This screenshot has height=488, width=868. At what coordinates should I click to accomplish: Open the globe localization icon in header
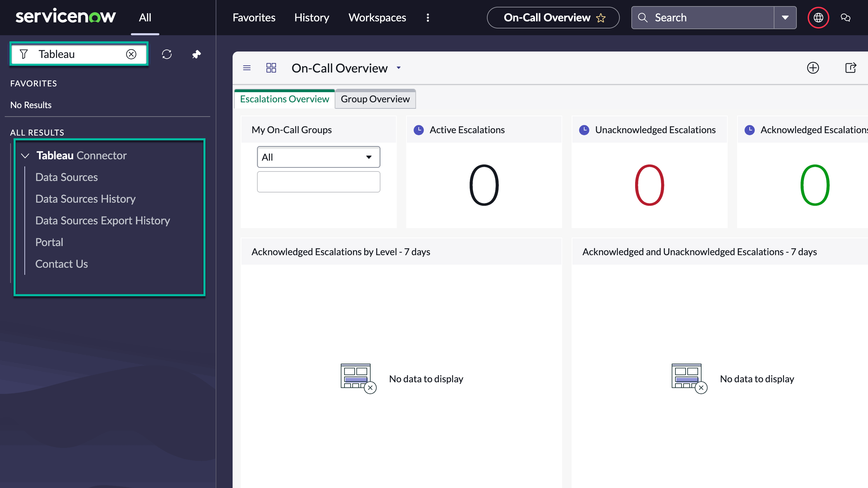pyautogui.click(x=818, y=17)
